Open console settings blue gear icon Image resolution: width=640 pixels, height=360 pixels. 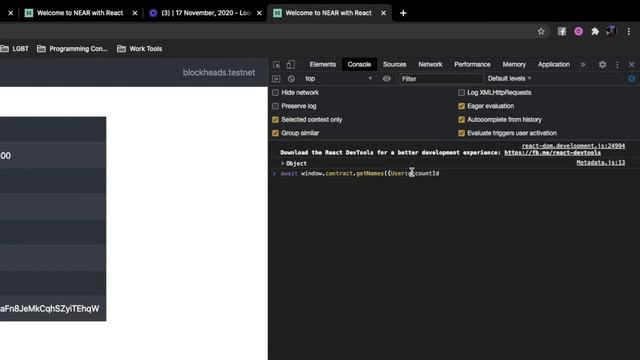coord(631,78)
